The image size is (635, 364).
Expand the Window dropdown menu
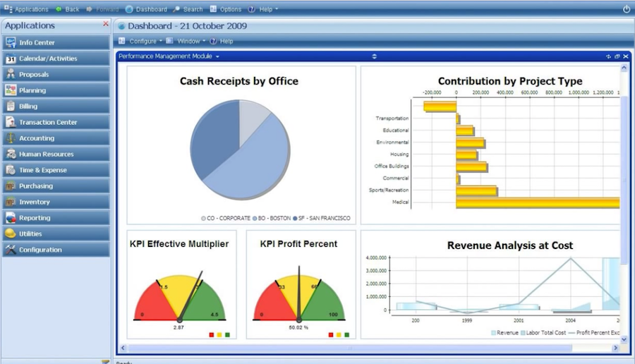[x=204, y=41]
